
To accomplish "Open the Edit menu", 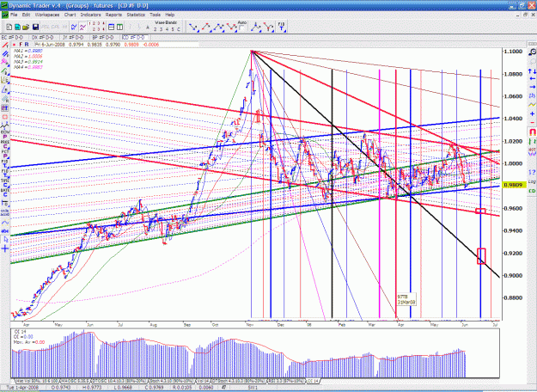I will [x=26, y=15].
